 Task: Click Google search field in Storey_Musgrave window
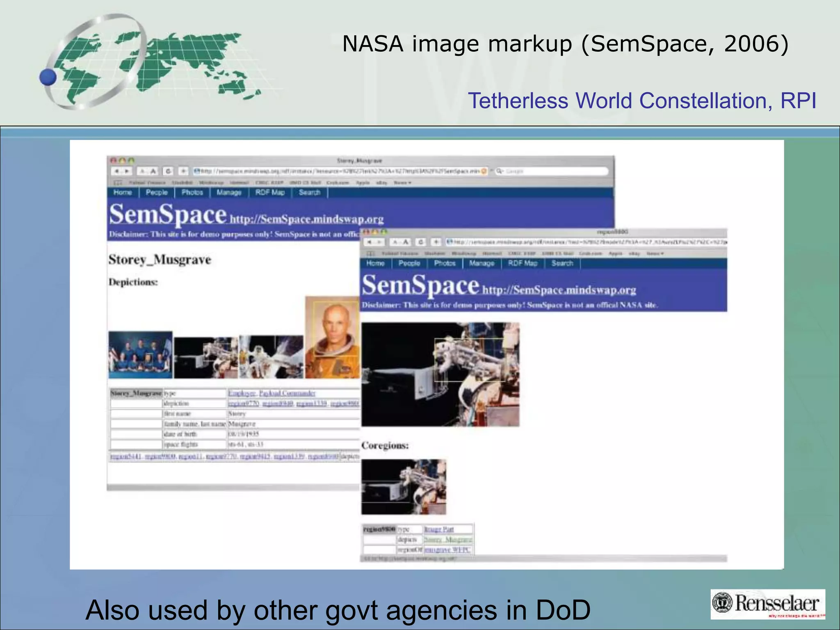(x=551, y=171)
